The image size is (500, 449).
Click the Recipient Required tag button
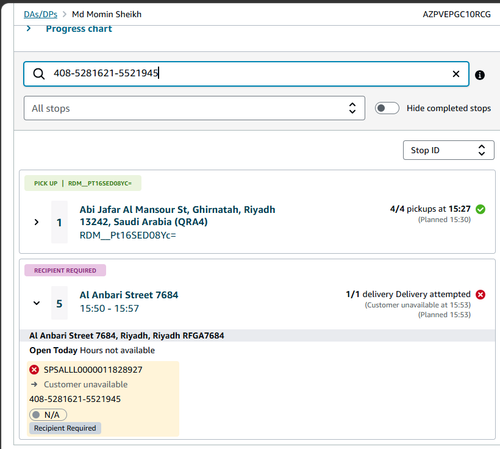click(65, 428)
